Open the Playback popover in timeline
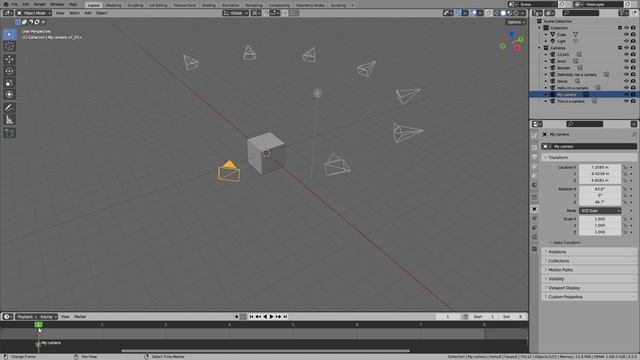 point(27,317)
